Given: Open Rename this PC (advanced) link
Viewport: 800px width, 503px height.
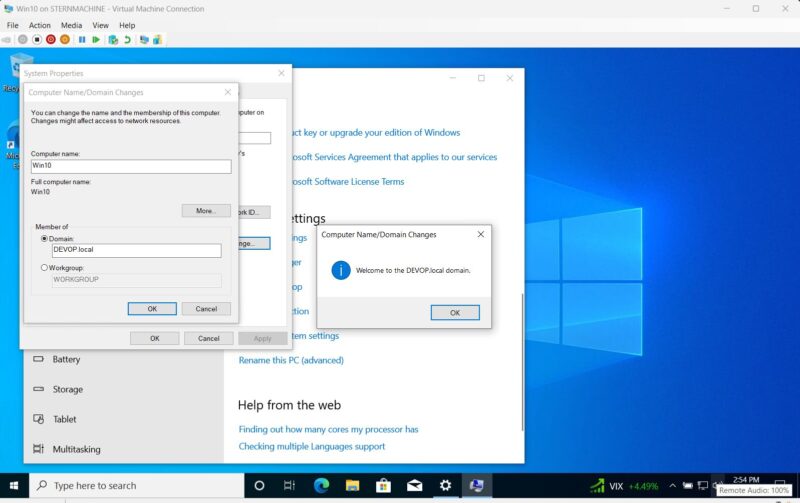Looking at the screenshot, I should click(291, 360).
